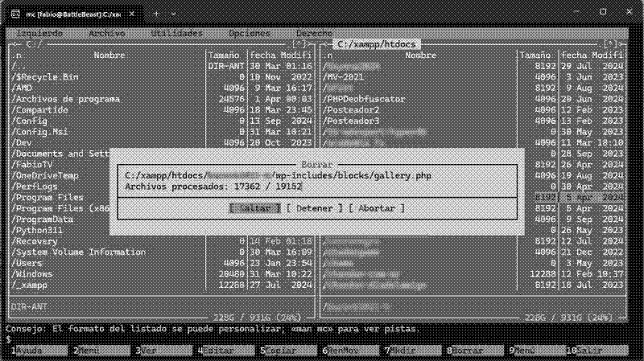The image size is (644, 361).
Task: Select /PHPDeobfuscator in right panel
Action: [364, 99]
